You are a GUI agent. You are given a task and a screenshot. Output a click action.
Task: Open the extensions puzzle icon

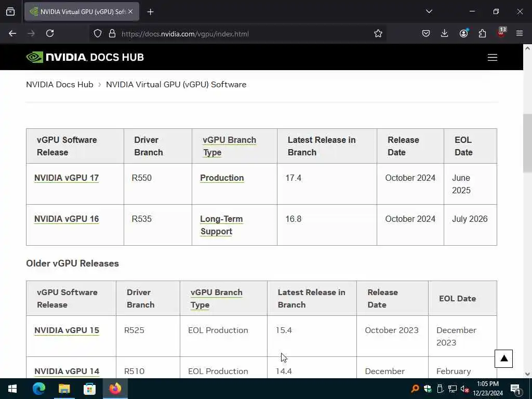tap(482, 34)
